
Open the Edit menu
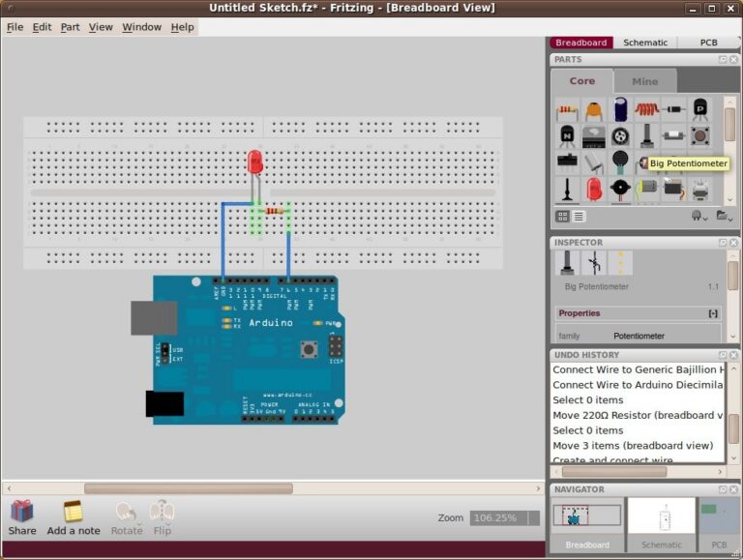[x=42, y=27]
